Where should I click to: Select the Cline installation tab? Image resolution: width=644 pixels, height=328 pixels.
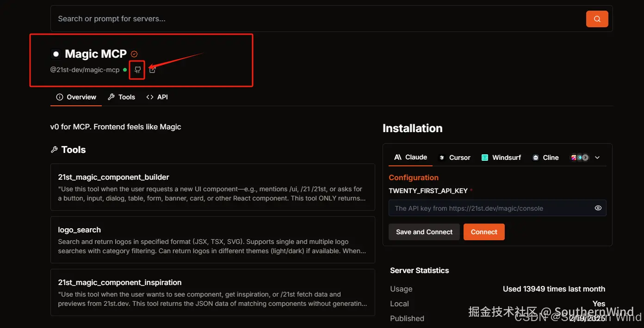(545, 158)
